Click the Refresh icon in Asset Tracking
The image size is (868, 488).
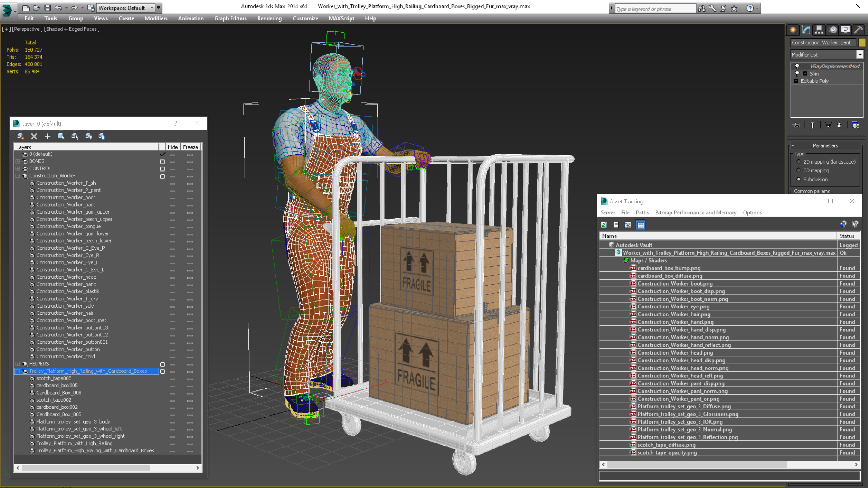[604, 225]
